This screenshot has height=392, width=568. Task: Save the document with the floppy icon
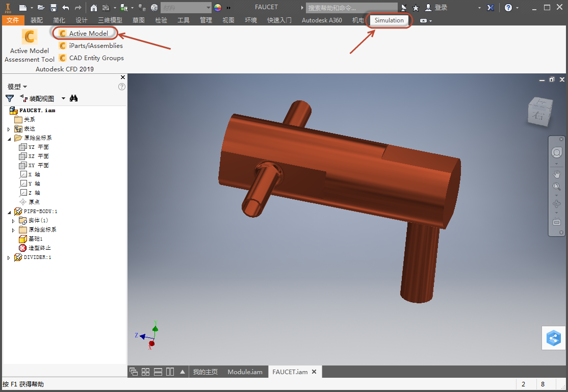(x=53, y=8)
